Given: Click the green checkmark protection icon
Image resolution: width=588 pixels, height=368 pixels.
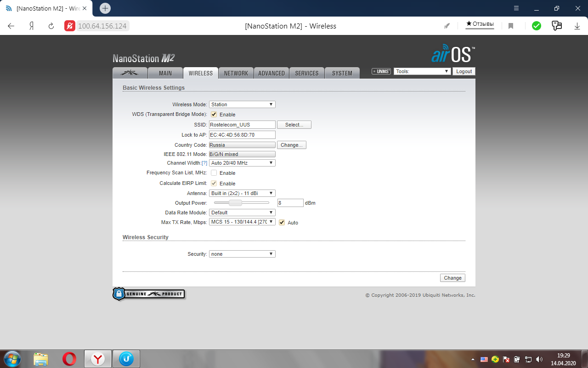Looking at the screenshot, I should point(537,26).
